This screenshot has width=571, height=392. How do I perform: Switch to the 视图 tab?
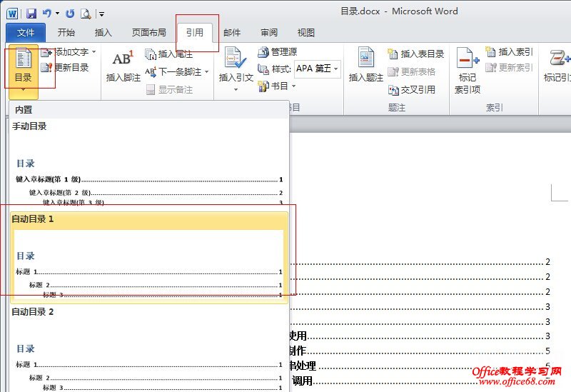click(x=306, y=32)
